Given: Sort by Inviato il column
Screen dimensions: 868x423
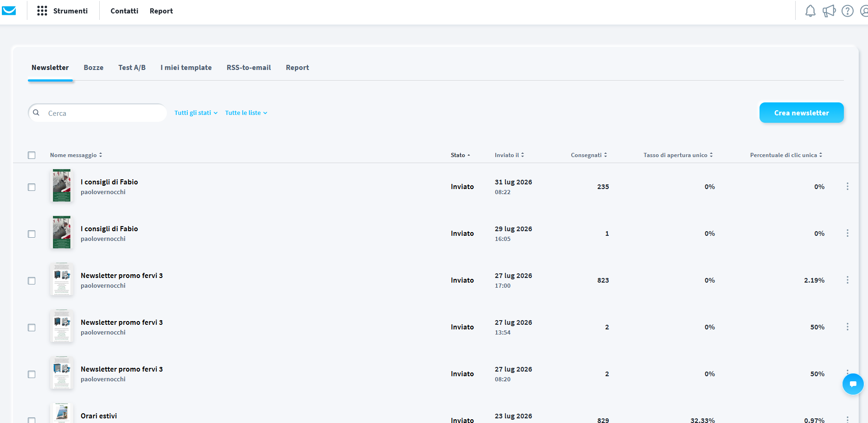Looking at the screenshot, I should [x=509, y=155].
